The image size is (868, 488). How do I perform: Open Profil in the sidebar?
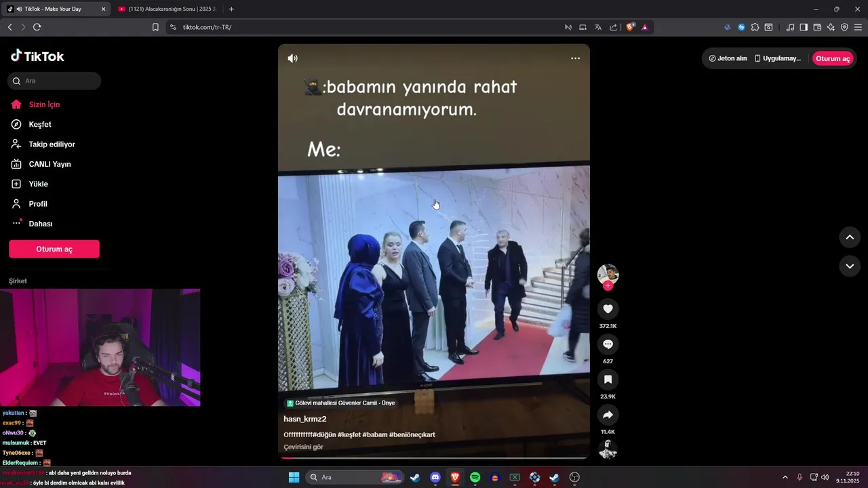tap(38, 204)
